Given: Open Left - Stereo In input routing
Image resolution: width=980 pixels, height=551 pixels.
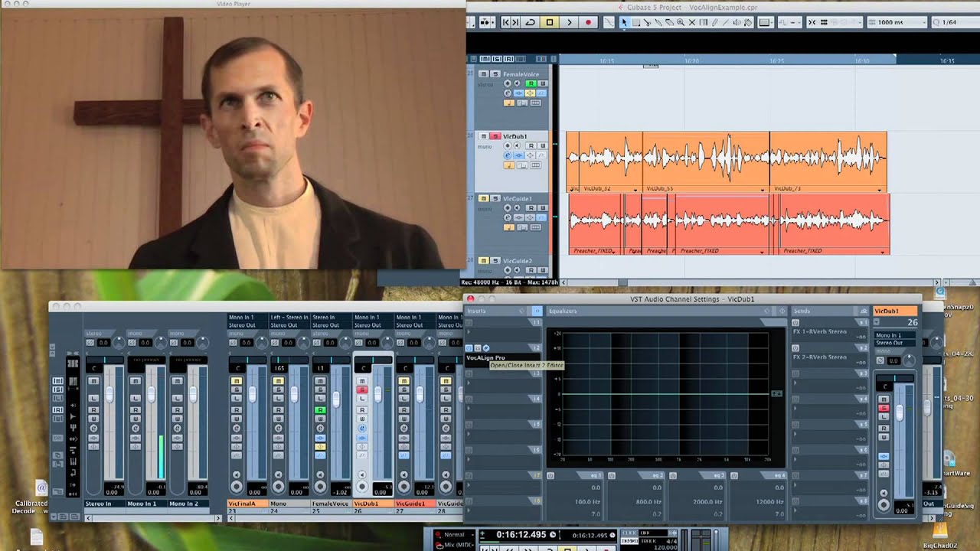Looking at the screenshot, I should tap(289, 317).
